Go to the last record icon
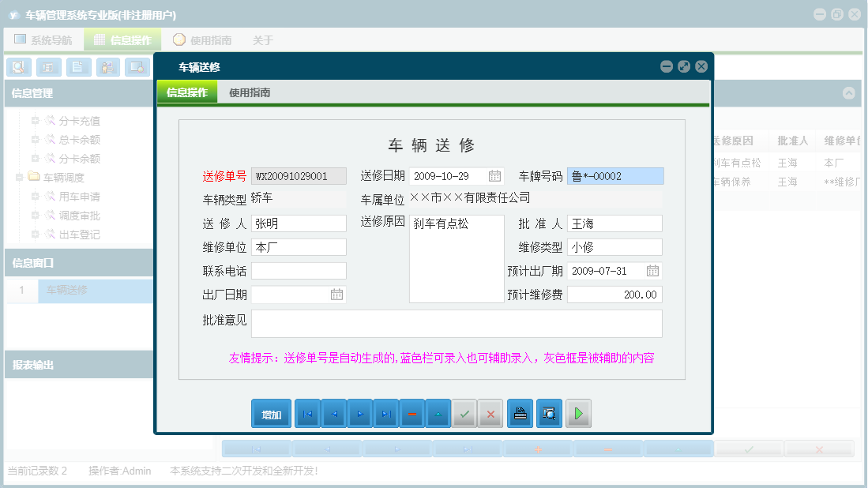Image resolution: width=868 pixels, height=488 pixels. [385, 413]
